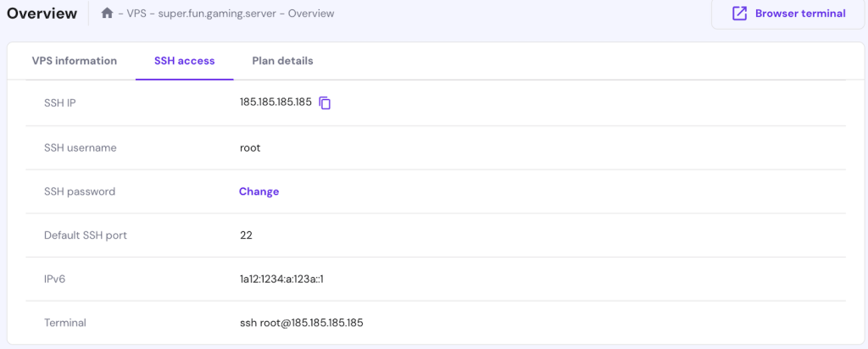Select the SSH access tab
The width and height of the screenshot is (868, 349).
184,61
